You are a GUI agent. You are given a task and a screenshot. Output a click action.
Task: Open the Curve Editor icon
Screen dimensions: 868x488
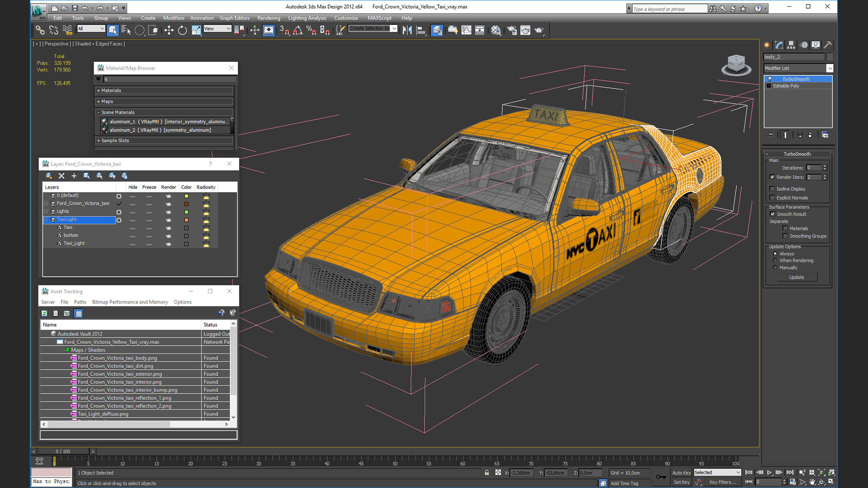466,30
